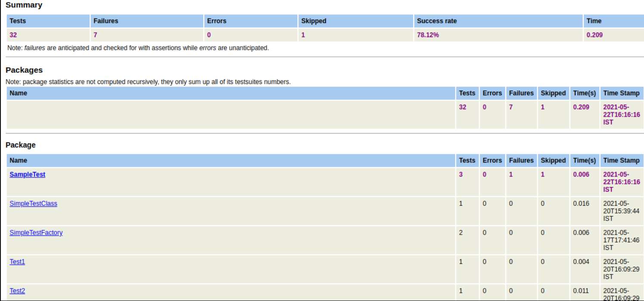644x301 pixels.
Task: Select the SimpleTestClass time value 0.016
Action: pyautogui.click(x=581, y=203)
